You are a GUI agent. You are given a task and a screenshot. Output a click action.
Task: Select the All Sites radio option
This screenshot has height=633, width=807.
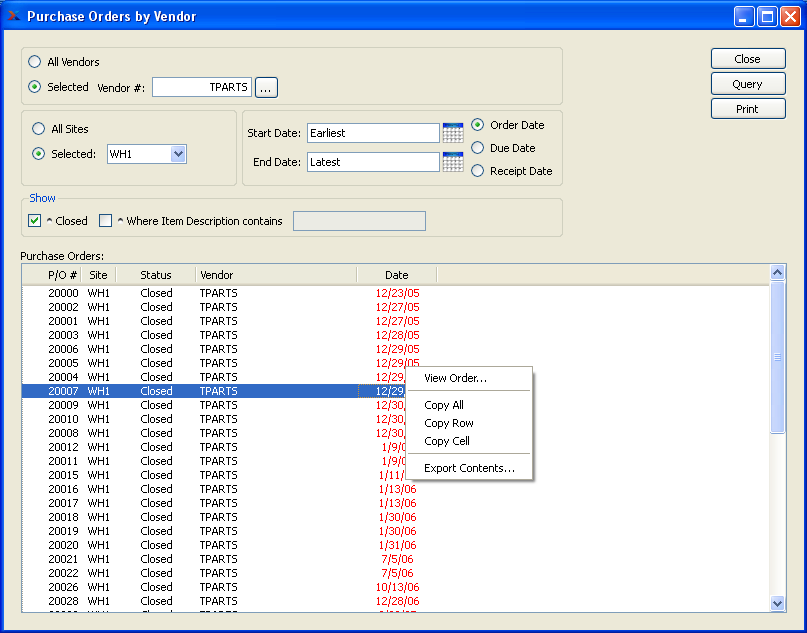tap(39, 129)
